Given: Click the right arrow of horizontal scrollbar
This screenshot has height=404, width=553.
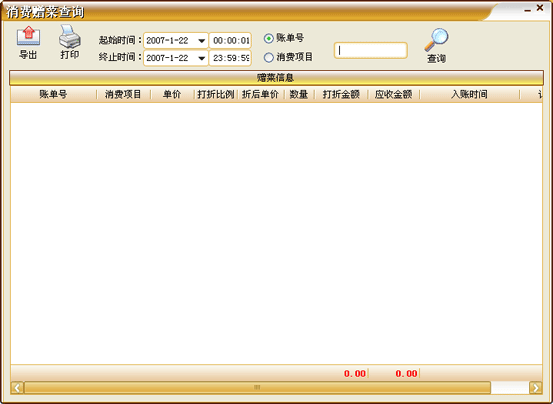Looking at the screenshot, I should pyautogui.click(x=536, y=388).
